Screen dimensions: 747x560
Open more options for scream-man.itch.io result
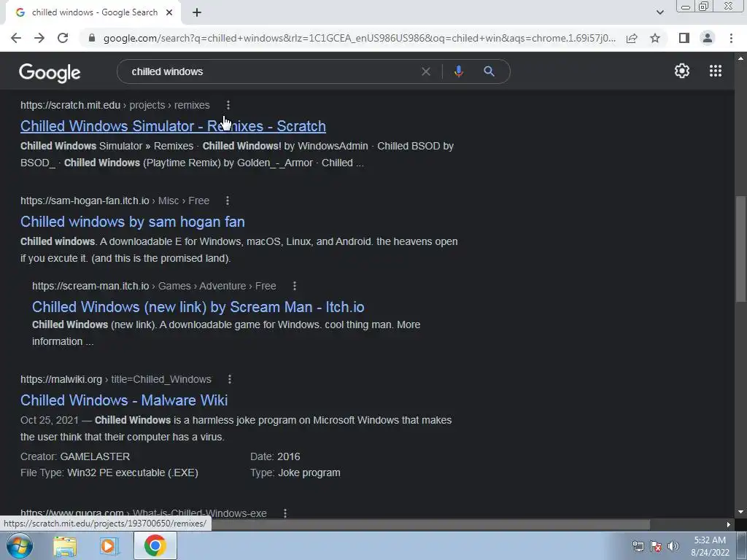[x=295, y=286]
